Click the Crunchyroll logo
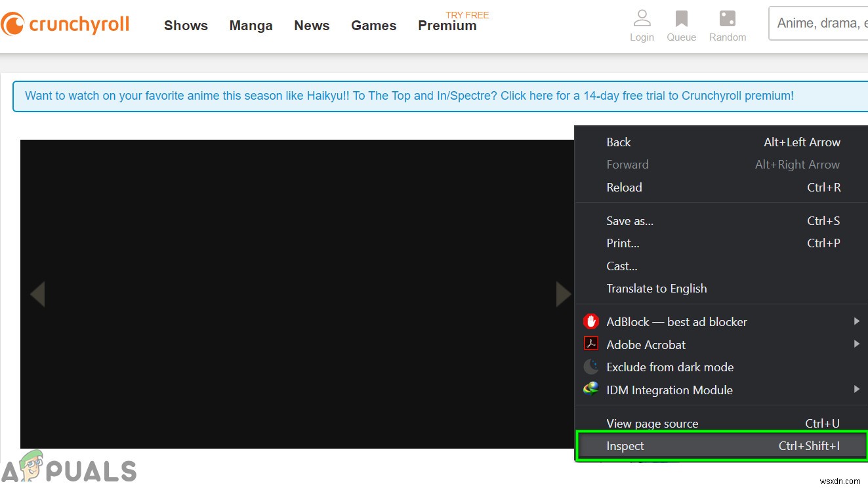The height and width of the screenshot is (488, 868). coord(66,24)
